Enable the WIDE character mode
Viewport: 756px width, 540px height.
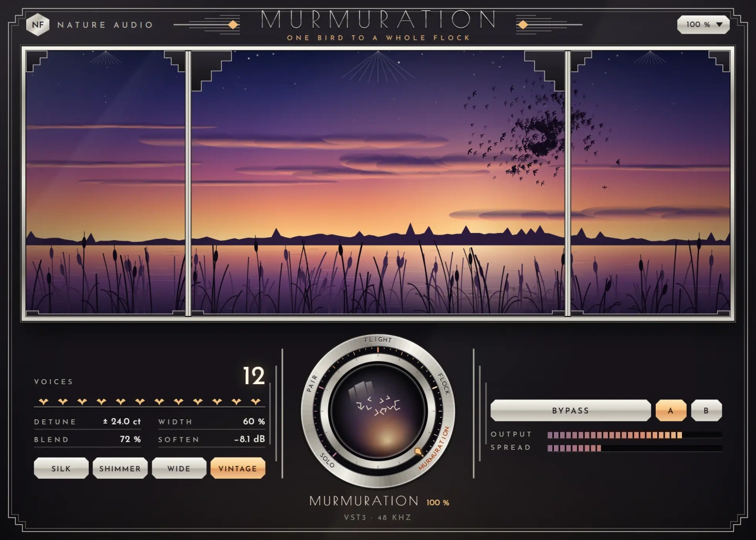[x=179, y=468]
